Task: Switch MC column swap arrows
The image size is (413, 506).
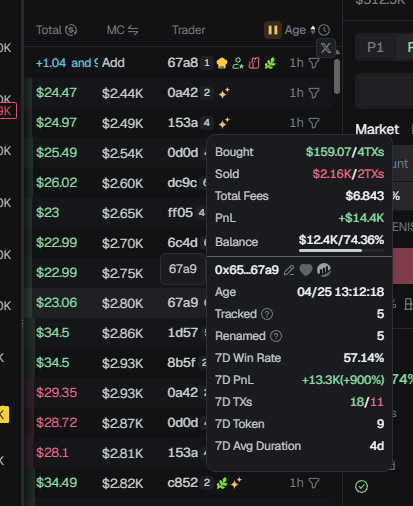Action: point(133,30)
